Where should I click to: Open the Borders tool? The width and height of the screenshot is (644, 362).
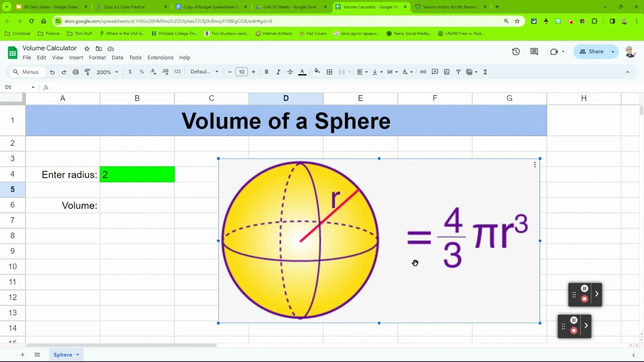[x=330, y=72]
